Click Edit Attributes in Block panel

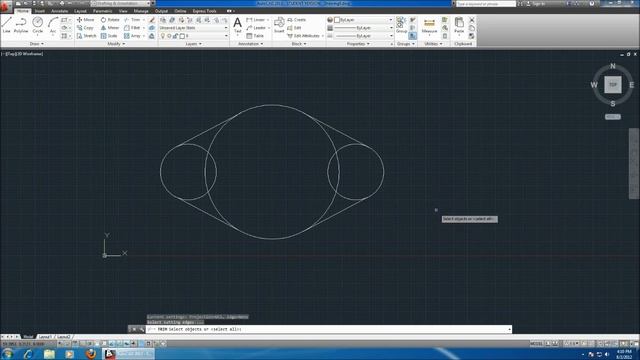tap(304, 36)
